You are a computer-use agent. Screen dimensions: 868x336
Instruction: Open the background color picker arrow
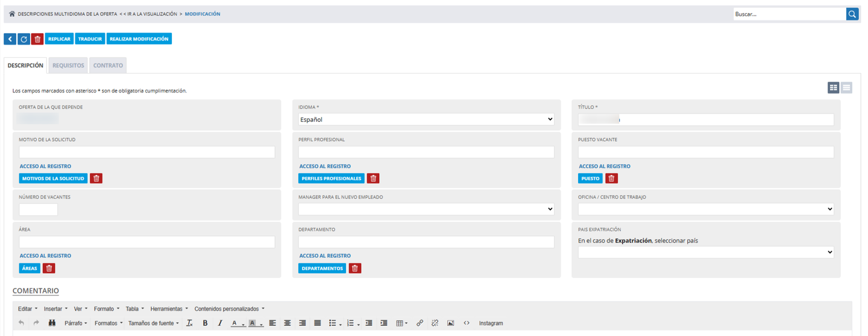pyautogui.click(x=261, y=324)
